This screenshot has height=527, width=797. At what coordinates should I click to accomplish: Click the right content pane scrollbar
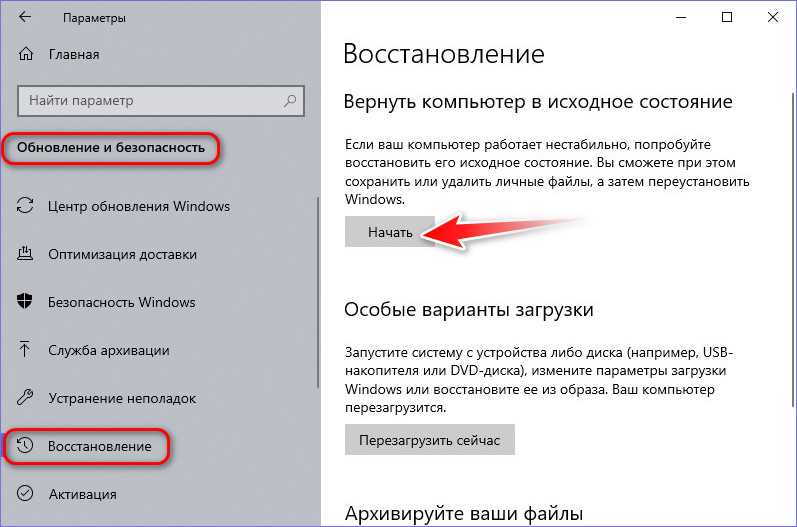[x=793, y=249]
